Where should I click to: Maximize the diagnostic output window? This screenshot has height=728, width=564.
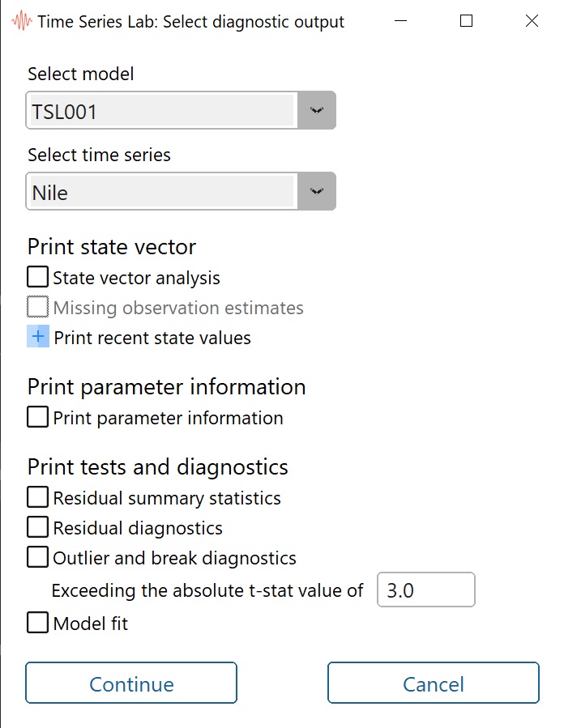point(466,22)
